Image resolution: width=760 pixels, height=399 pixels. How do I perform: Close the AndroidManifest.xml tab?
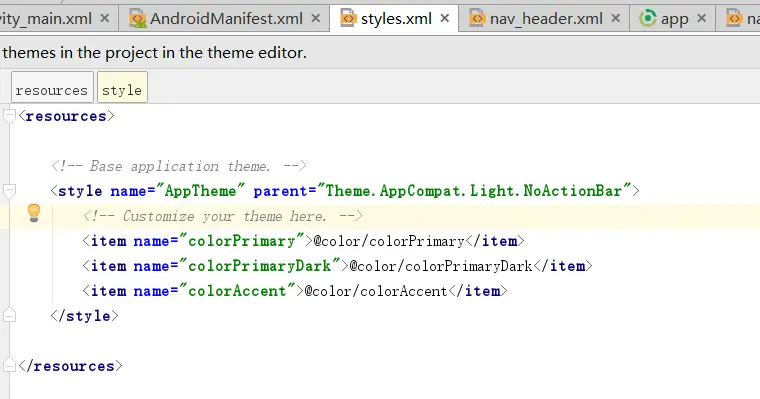(316, 18)
